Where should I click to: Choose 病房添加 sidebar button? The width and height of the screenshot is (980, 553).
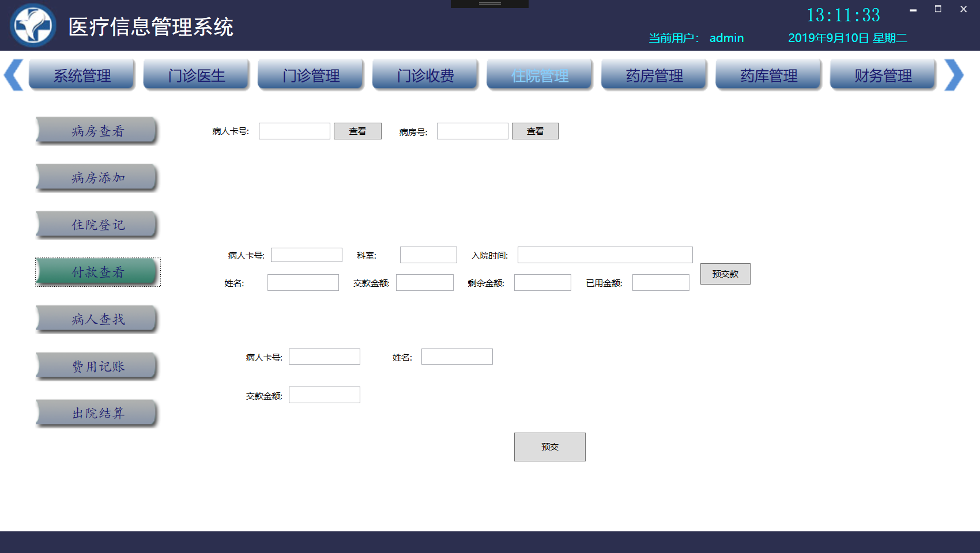pos(97,177)
